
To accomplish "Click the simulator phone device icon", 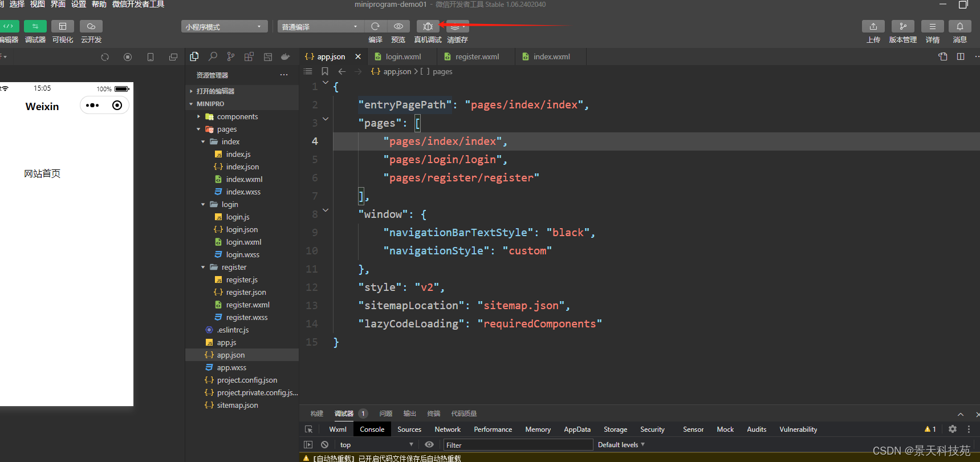I will pos(151,57).
